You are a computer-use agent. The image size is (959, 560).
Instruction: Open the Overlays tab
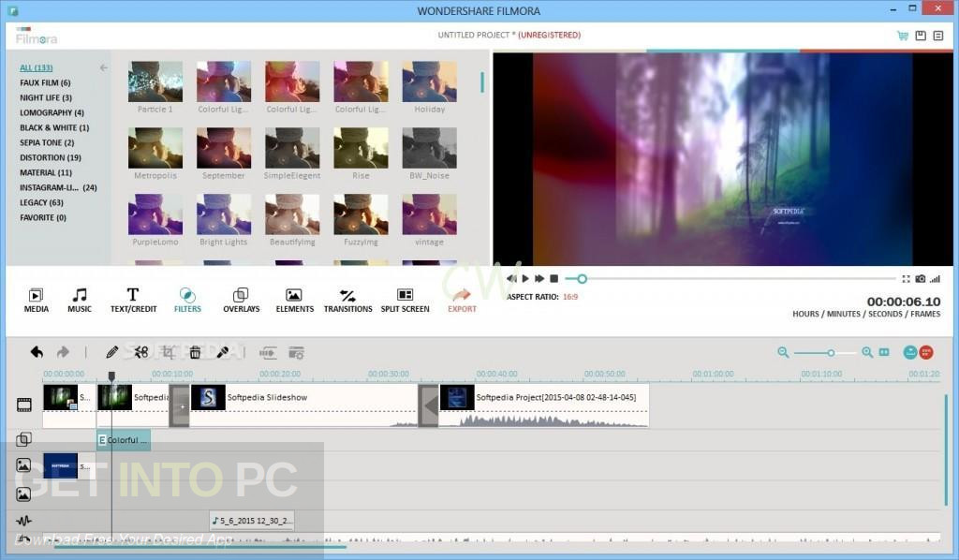point(241,301)
